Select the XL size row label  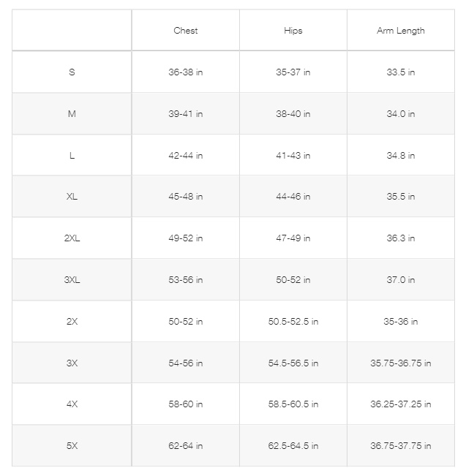pos(72,197)
